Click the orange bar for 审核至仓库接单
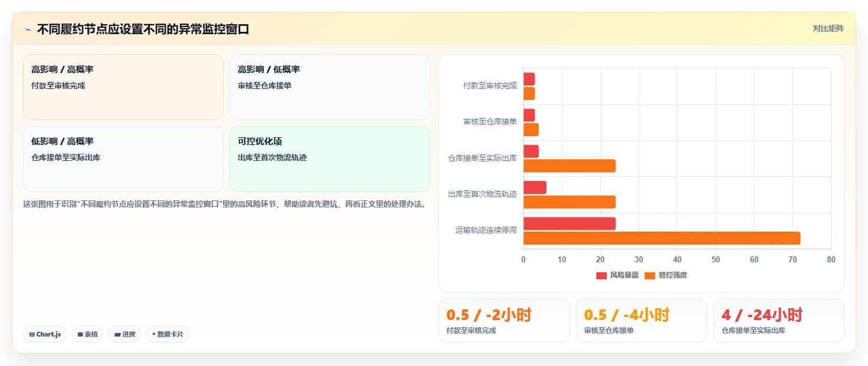Image resolution: width=868 pixels, height=366 pixels. pyautogui.click(x=531, y=130)
